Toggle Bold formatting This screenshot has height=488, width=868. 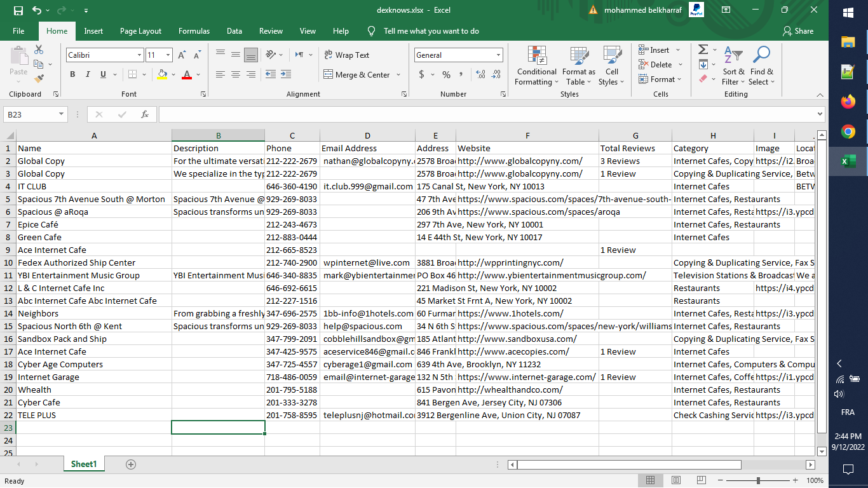pos(72,74)
